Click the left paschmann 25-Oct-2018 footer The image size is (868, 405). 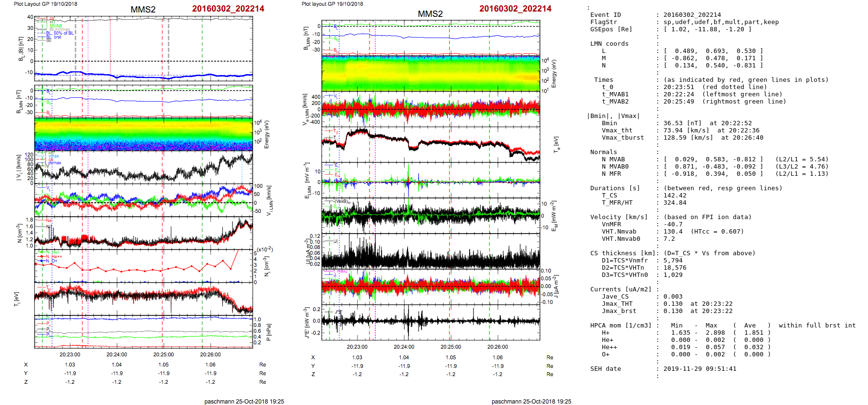click(x=244, y=402)
